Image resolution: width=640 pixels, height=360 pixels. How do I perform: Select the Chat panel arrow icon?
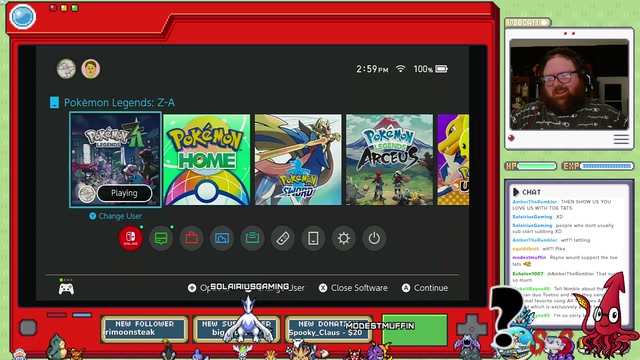click(516, 192)
